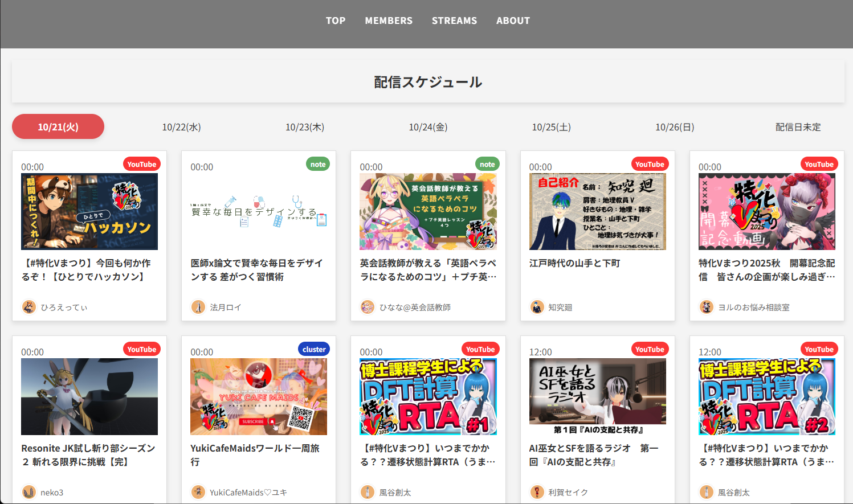This screenshot has width=853, height=504.
Task: Go to the STREAMS page
Action: coord(454,21)
